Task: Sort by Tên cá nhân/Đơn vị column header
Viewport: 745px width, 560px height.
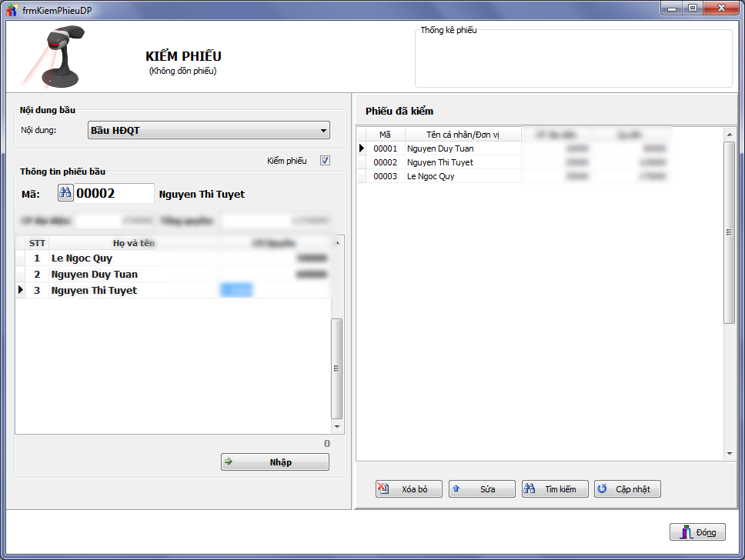Action: click(463, 135)
